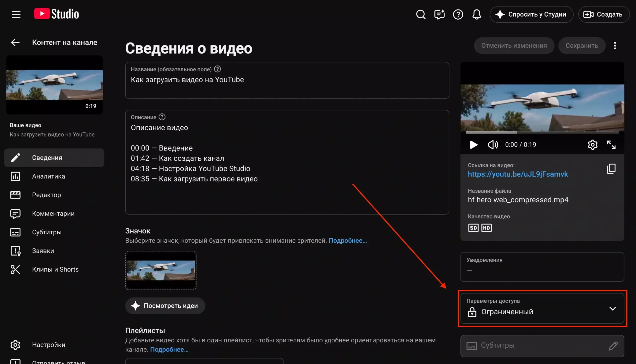Click the HD quality badge
This screenshot has height=364, width=636.
[486, 228]
